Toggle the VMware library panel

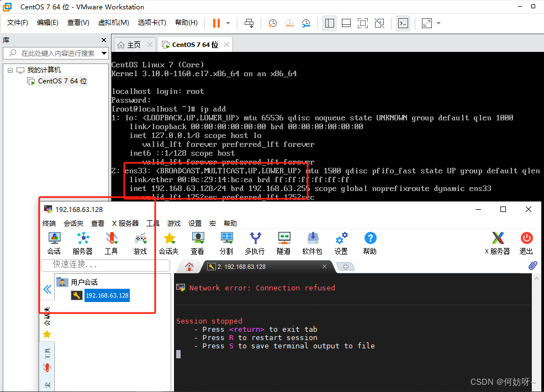tap(330, 23)
